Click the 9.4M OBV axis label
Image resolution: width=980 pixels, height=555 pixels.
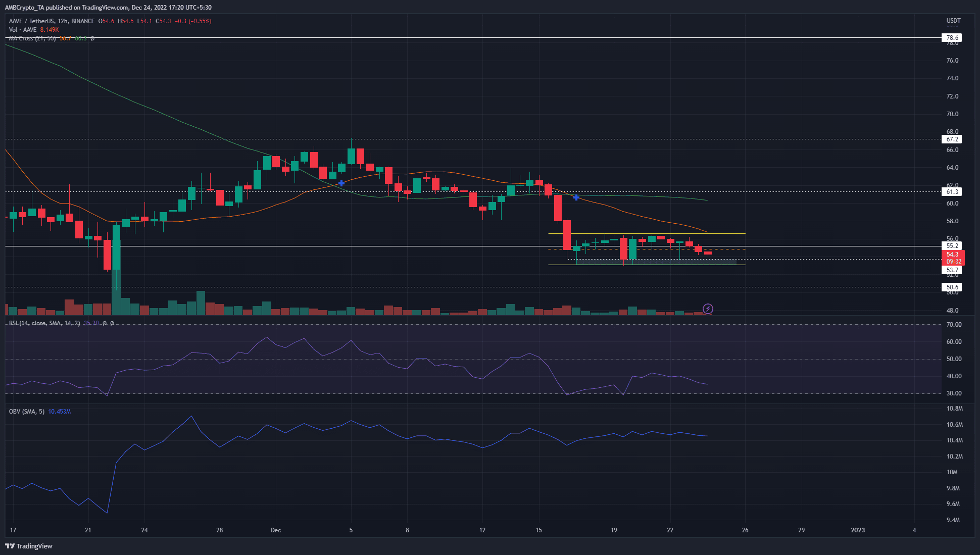953,520
